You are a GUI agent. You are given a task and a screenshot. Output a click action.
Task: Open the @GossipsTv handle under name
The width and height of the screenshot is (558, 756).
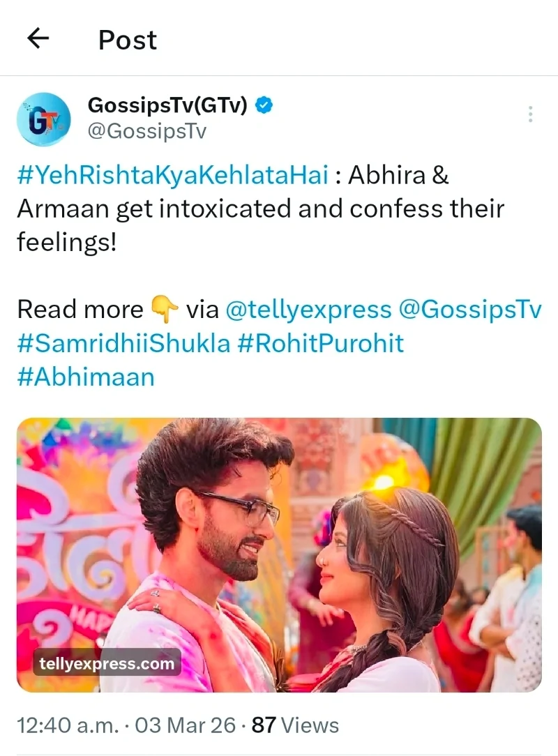pos(147,130)
